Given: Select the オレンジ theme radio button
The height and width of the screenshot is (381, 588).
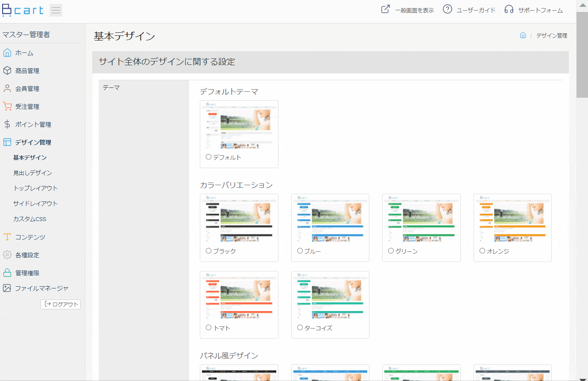Looking at the screenshot, I should pos(483,250).
